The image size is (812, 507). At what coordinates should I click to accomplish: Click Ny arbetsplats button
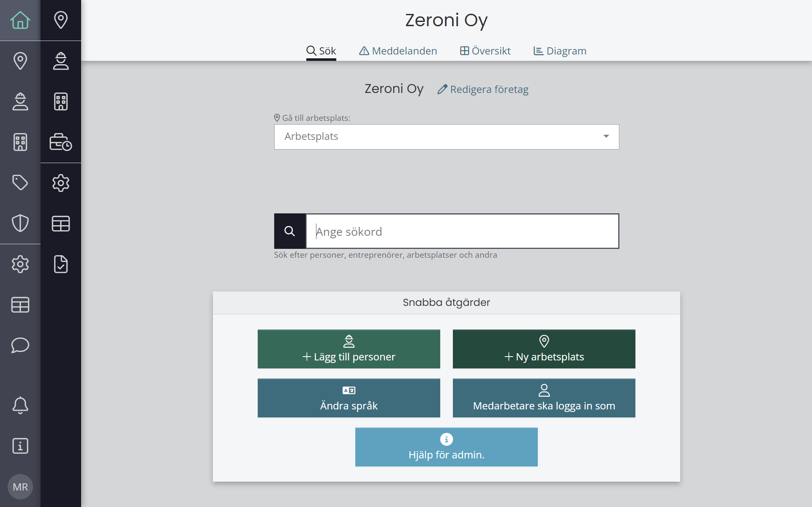click(x=544, y=349)
